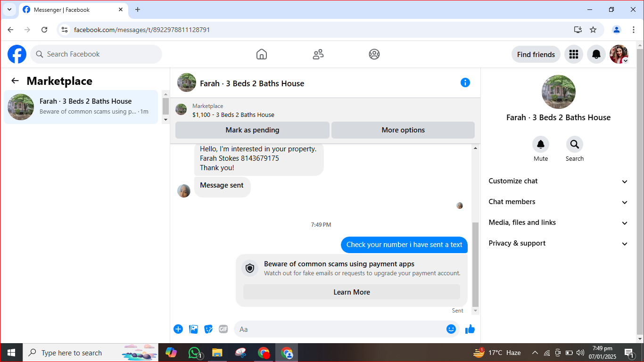Image resolution: width=644 pixels, height=362 pixels.
Task: Click Find friends button
Action: 536,54
